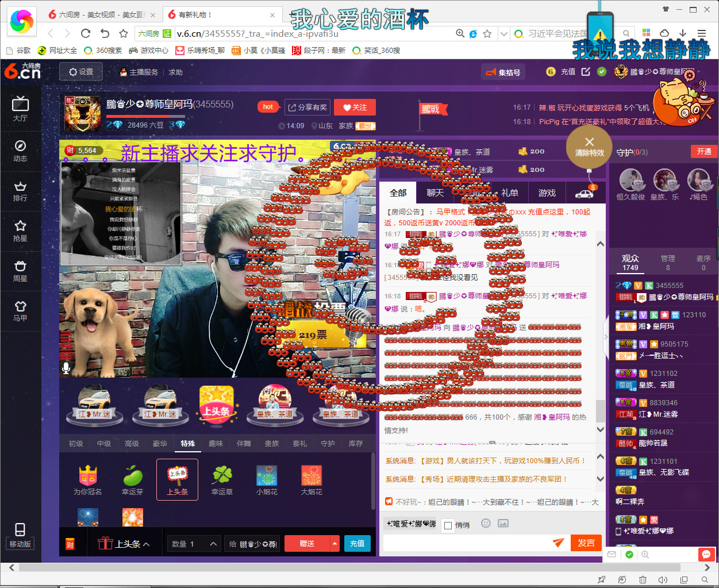Select the 小烟花 small fireworks gift
This screenshot has width=719, height=588.
(x=267, y=480)
